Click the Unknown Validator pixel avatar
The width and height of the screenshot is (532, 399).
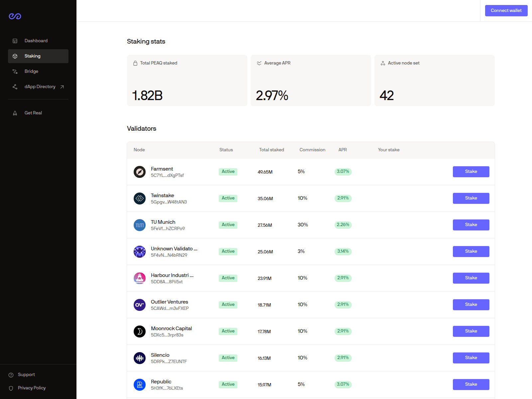tap(140, 252)
